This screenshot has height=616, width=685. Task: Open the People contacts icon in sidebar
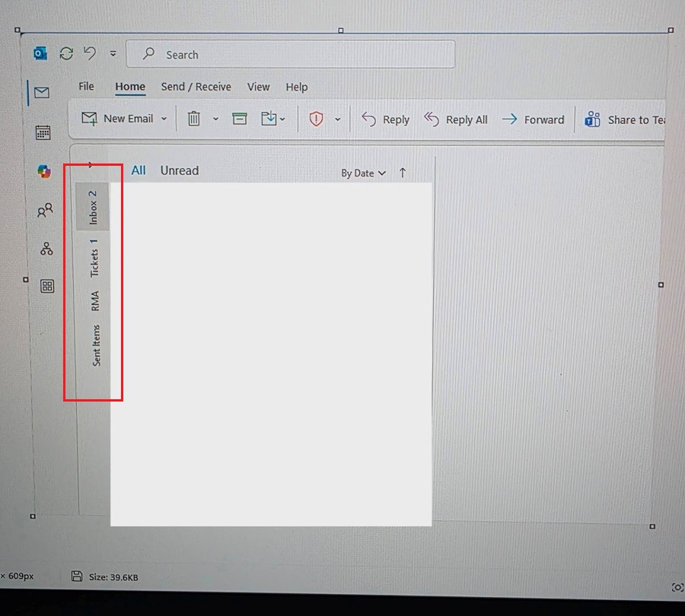click(45, 210)
